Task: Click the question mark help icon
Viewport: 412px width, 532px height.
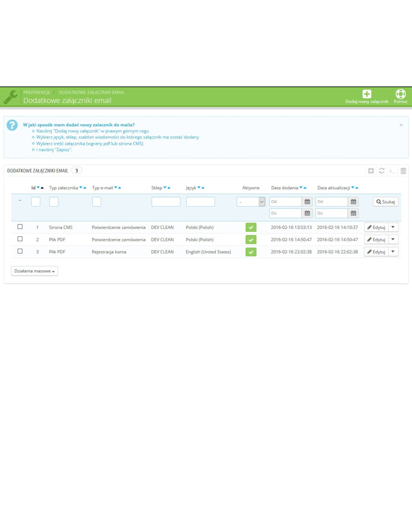Action: coord(12,125)
